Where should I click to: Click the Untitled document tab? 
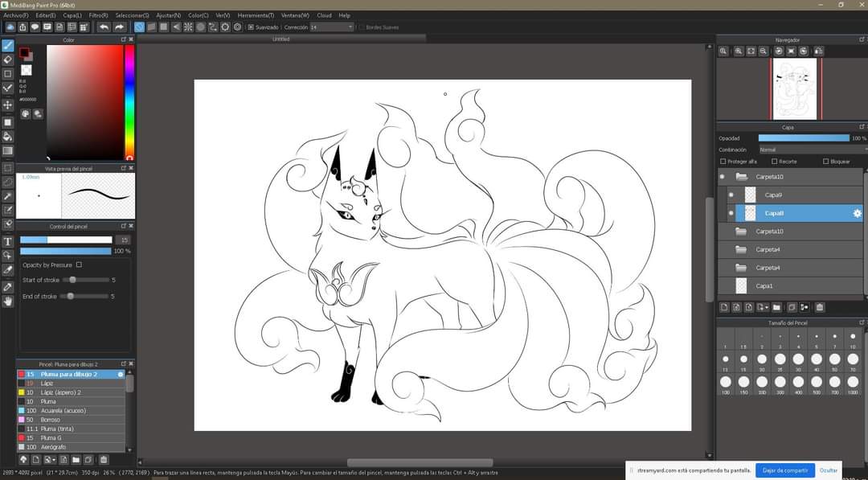point(280,39)
